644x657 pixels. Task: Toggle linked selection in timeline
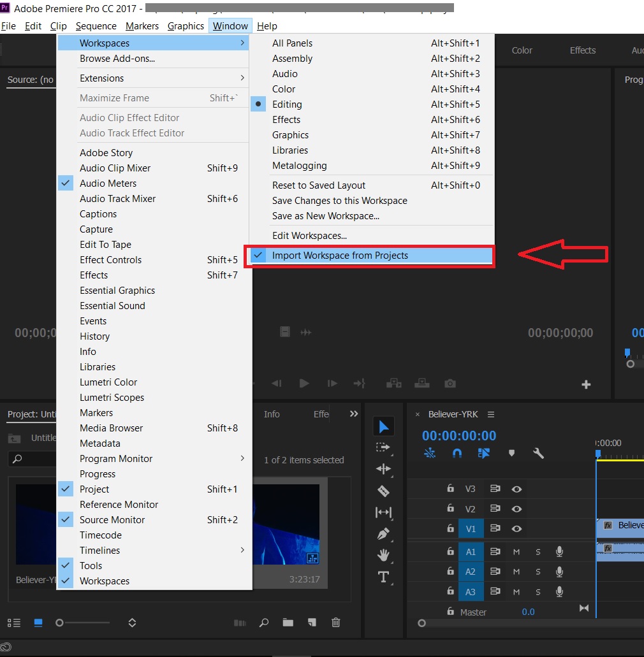(483, 453)
